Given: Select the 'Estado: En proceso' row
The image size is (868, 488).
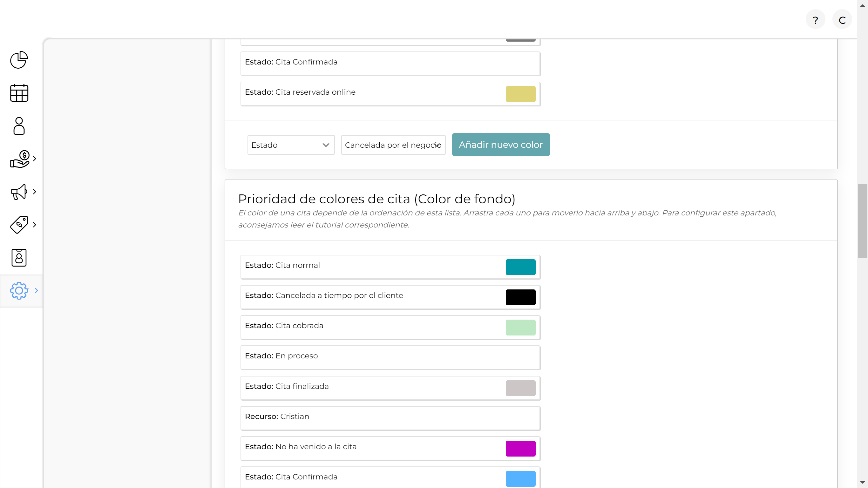Looking at the screenshot, I should point(390,358).
